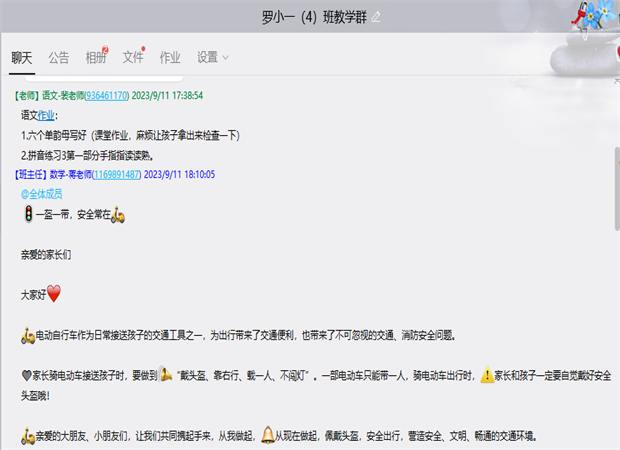Click the traffic light emoji
This screenshot has width=620, height=450.
click(x=28, y=214)
